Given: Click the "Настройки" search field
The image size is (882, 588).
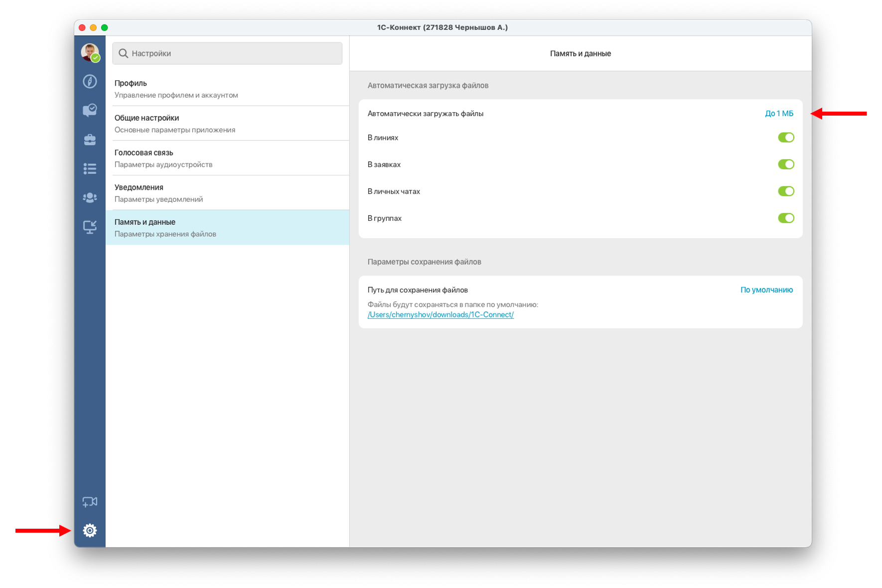Looking at the screenshot, I should coord(227,53).
